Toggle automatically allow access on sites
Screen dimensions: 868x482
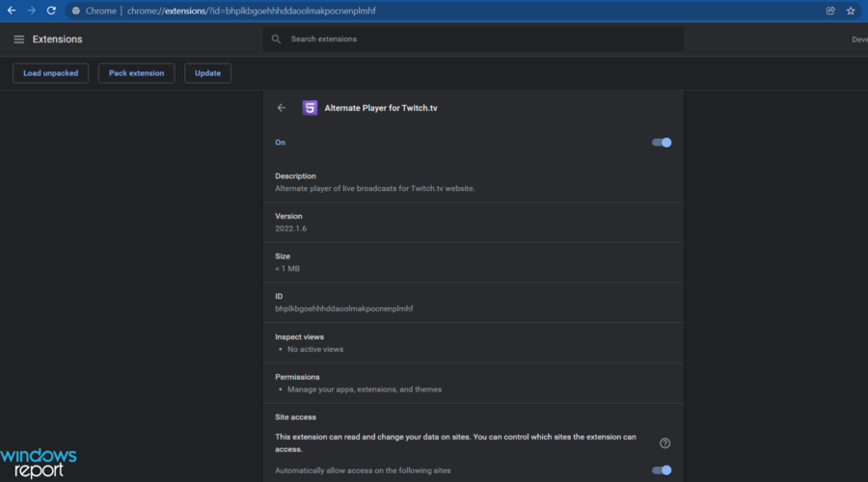[662, 470]
